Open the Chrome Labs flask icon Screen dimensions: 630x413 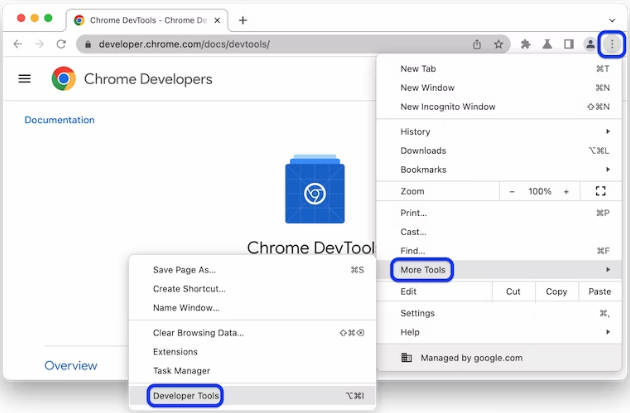(547, 44)
